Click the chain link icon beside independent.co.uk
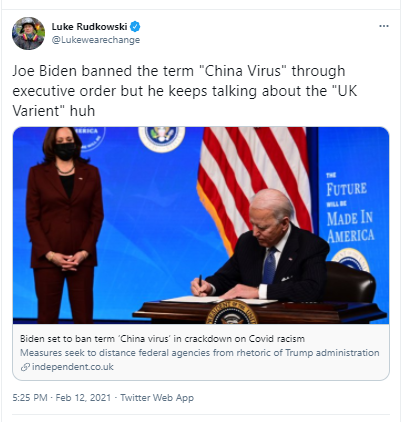 [x=25, y=367]
